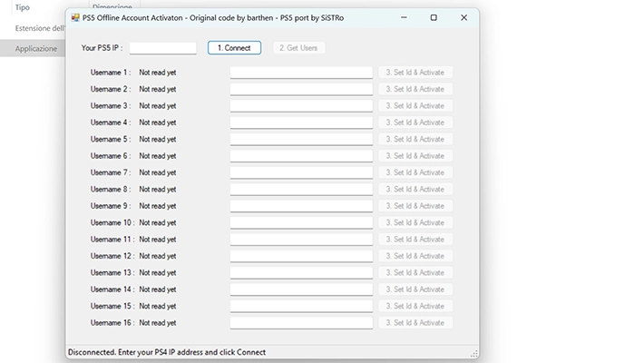This screenshot has height=363, width=644.
Task: Click Set Id & Activate for Username 12
Action: tap(415, 256)
